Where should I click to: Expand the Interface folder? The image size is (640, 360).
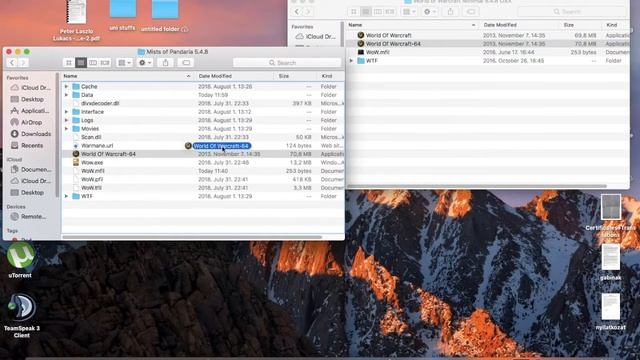67,111
